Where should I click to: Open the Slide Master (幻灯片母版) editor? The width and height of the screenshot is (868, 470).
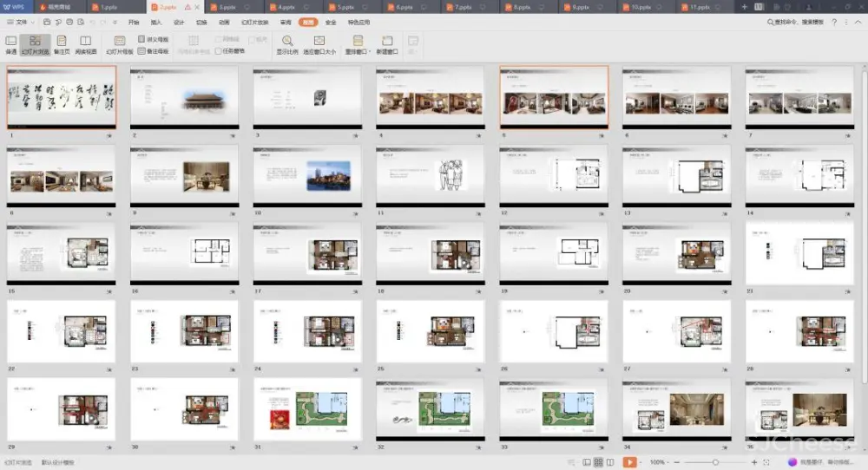(120, 44)
